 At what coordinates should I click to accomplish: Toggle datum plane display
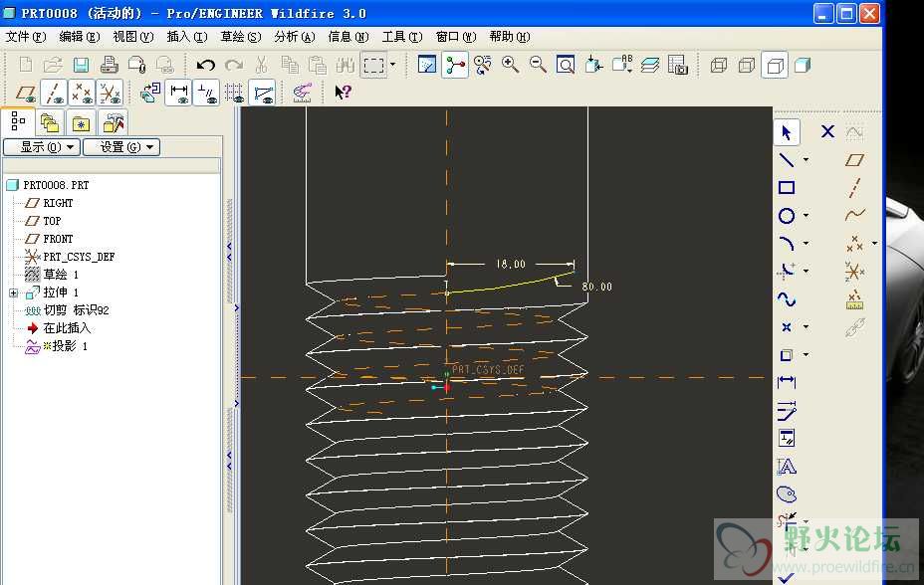point(25,93)
